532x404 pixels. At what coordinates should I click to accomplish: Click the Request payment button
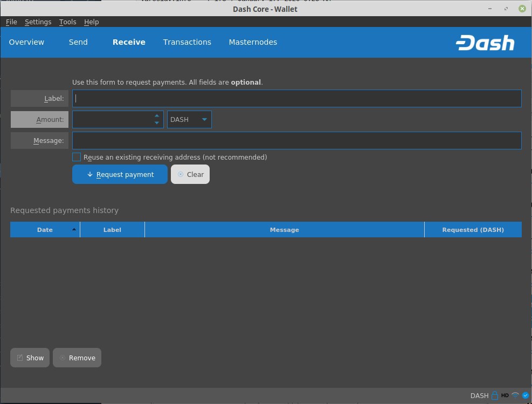[x=120, y=174]
